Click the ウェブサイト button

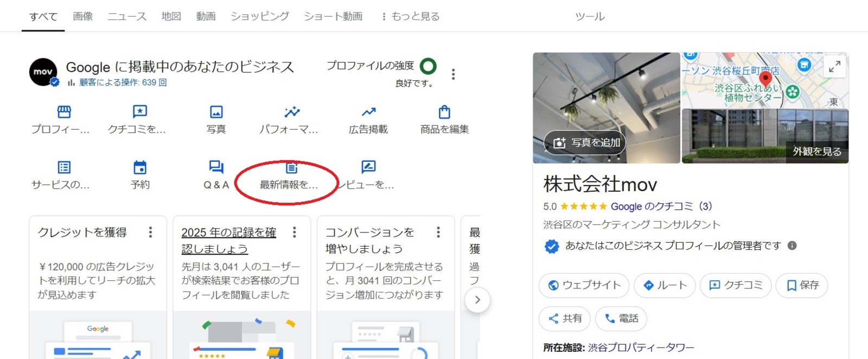[x=584, y=285]
